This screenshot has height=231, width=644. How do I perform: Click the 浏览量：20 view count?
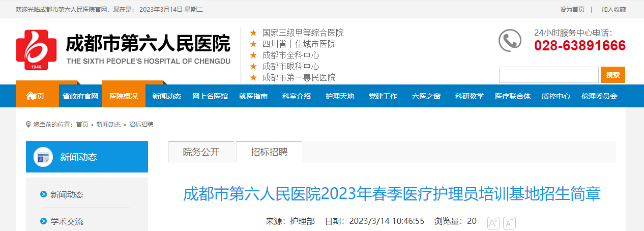[455, 221]
